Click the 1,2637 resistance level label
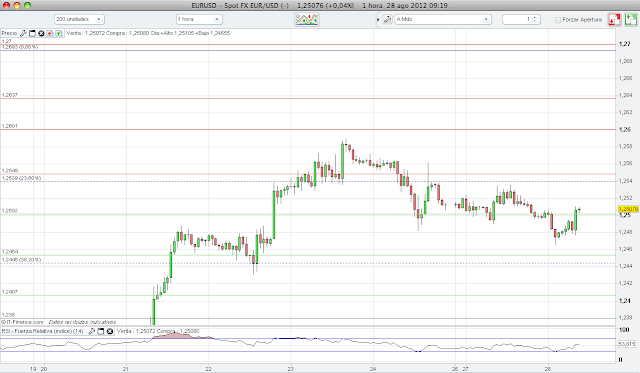 pyautogui.click(x=10, y=95)
